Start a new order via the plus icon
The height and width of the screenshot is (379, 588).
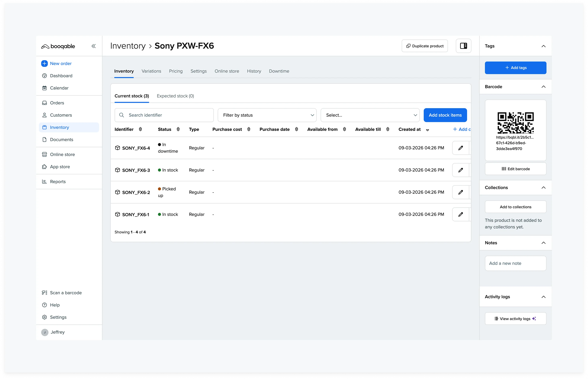(x=44, y=63)
